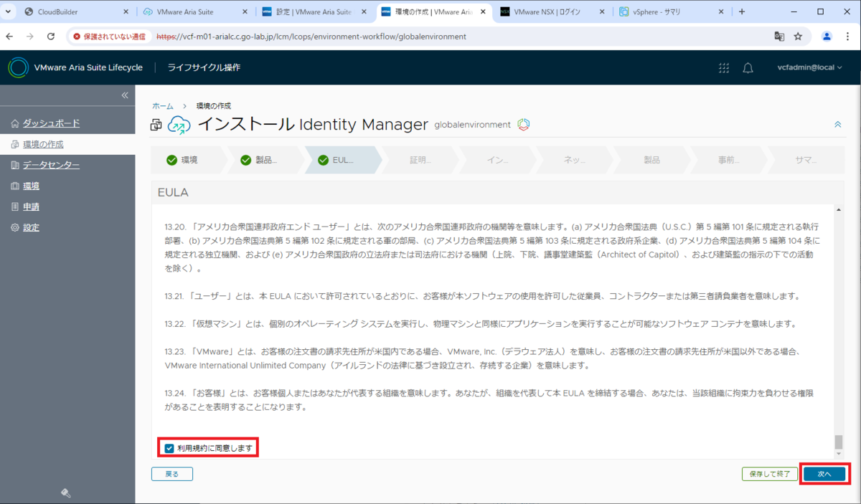
Task: Select the サマ... wizard step
Action: pos(806,160)
